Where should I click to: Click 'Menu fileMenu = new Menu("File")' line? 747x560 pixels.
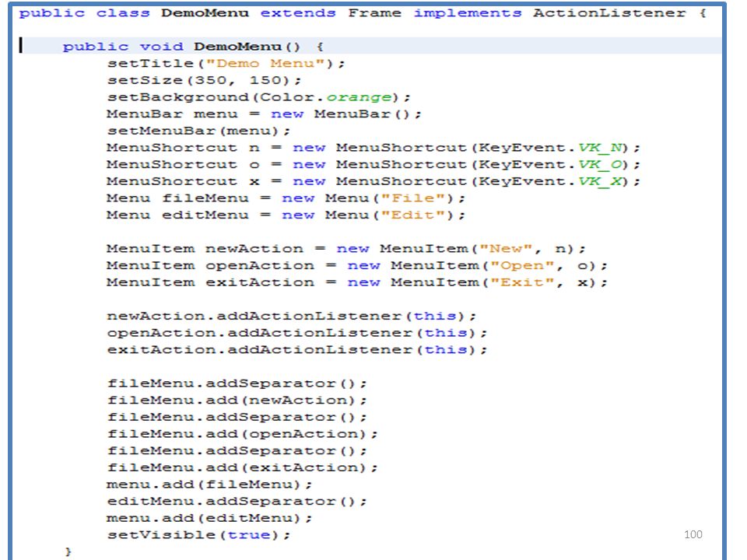tap(286, 198)
